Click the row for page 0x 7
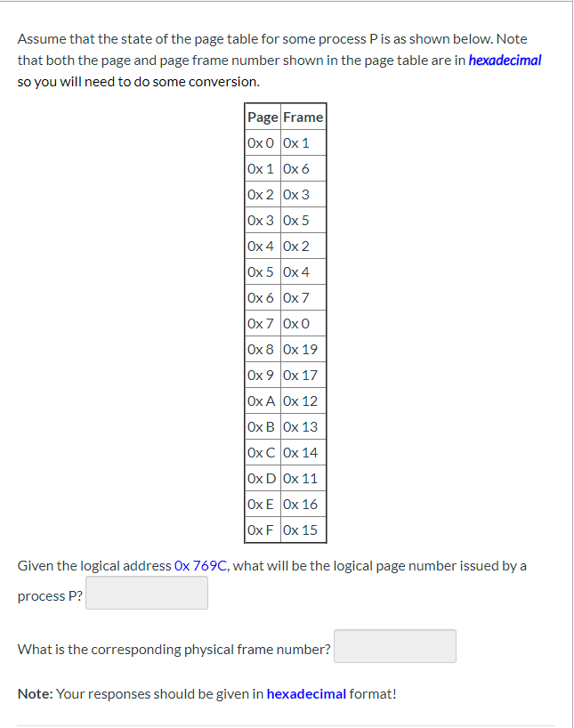The height and width of the screenshot is (728, 574). click(x=260, y=323)
